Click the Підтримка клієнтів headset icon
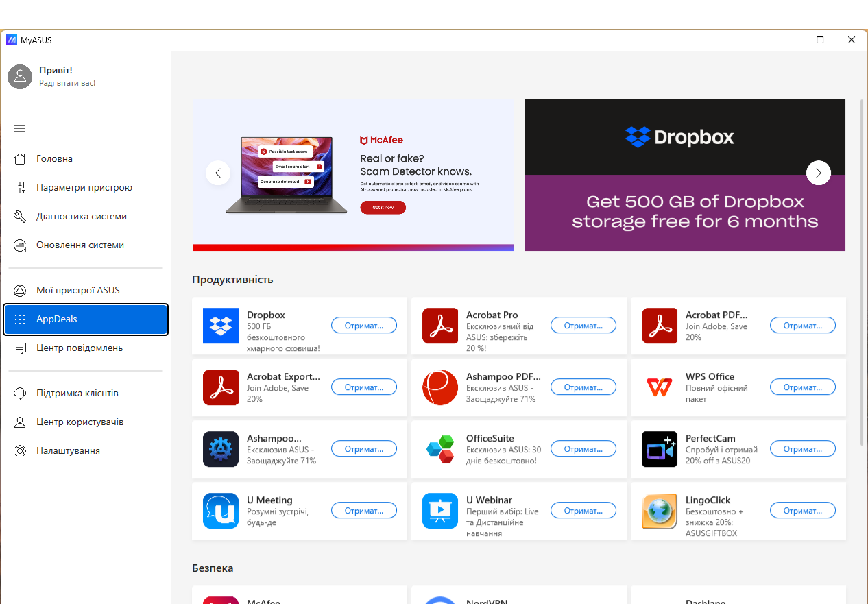The height and width of the screenshot is (604, 868). 20,393
